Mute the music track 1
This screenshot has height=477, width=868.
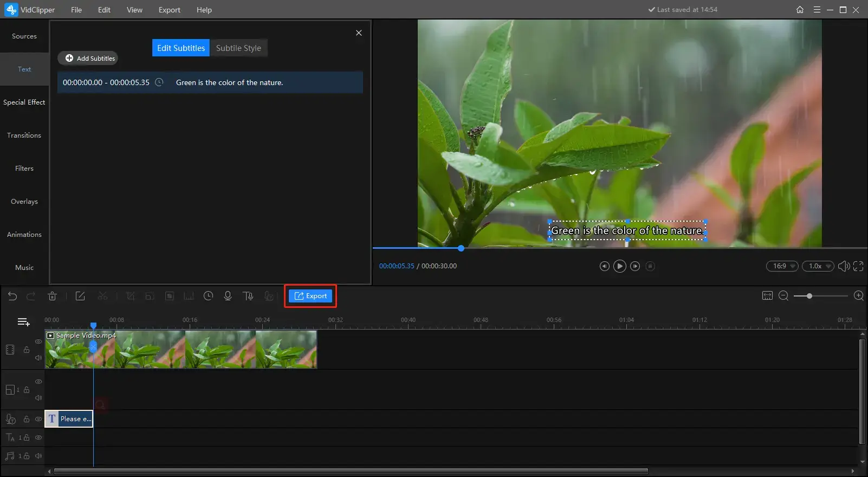38,456
